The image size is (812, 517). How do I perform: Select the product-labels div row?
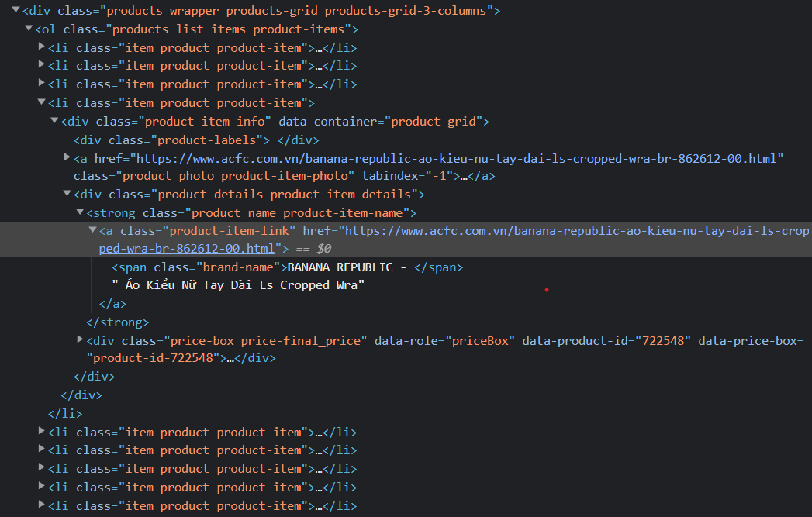(x=196, y=140)
